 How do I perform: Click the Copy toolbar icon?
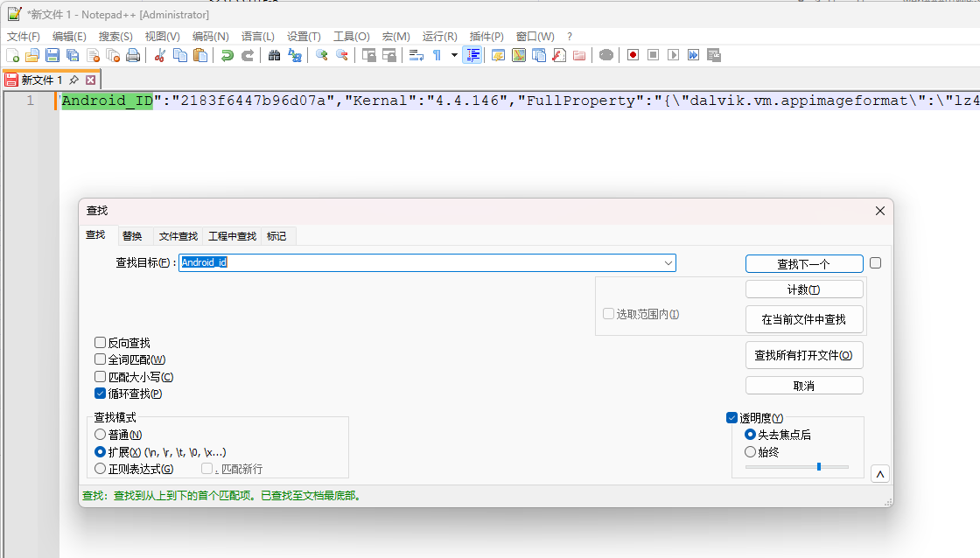(x=180, y=56)
